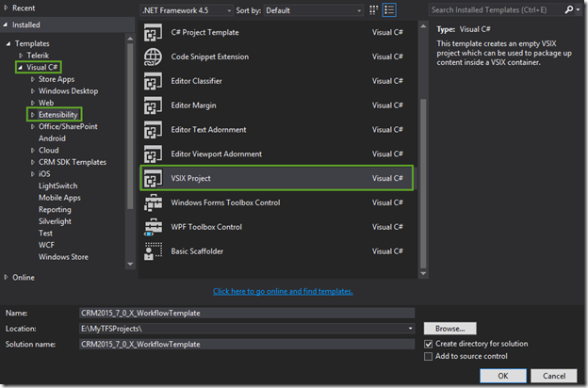Click OK to create project
588x388 pixels.
pos(503,376)
